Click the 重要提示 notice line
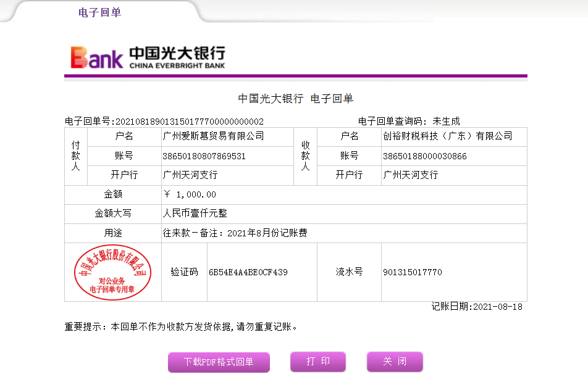The image size is (588, 390). point(181,326)
